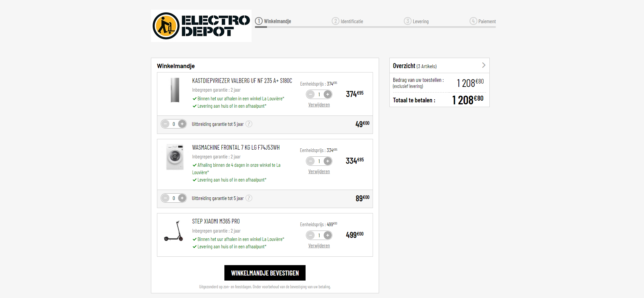The width and height of the screenshot is (644, 298).
Task: Increase quantity of LG Wasmachine
Action: coord(328,161)
